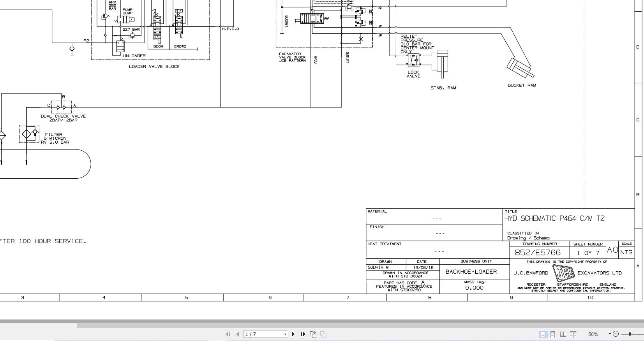Select continuous facing view mode
644x341 pixels.
tap(573, 334)
